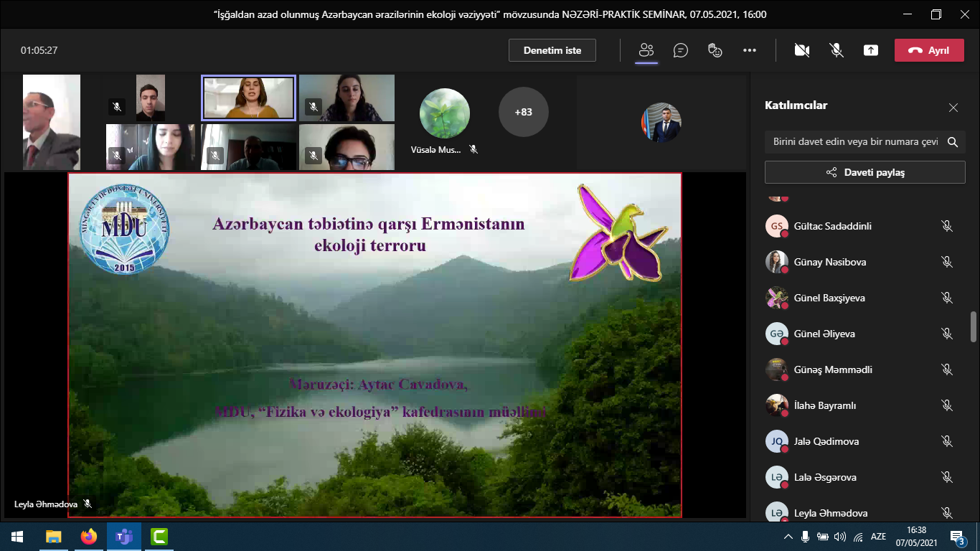Click the invite search input field
Viewport: 980px width, 551px height.
[x=855, y=142]
